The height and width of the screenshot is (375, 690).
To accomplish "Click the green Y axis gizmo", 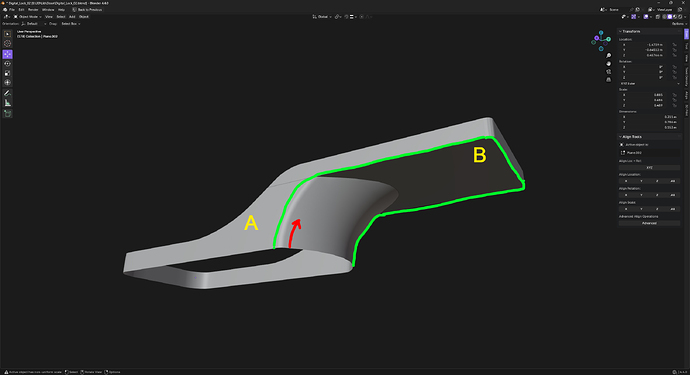I will pos(609,39).
